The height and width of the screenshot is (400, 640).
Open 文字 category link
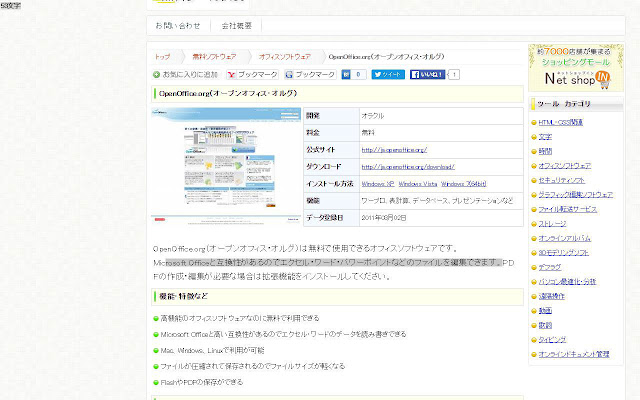pos(545,137)
